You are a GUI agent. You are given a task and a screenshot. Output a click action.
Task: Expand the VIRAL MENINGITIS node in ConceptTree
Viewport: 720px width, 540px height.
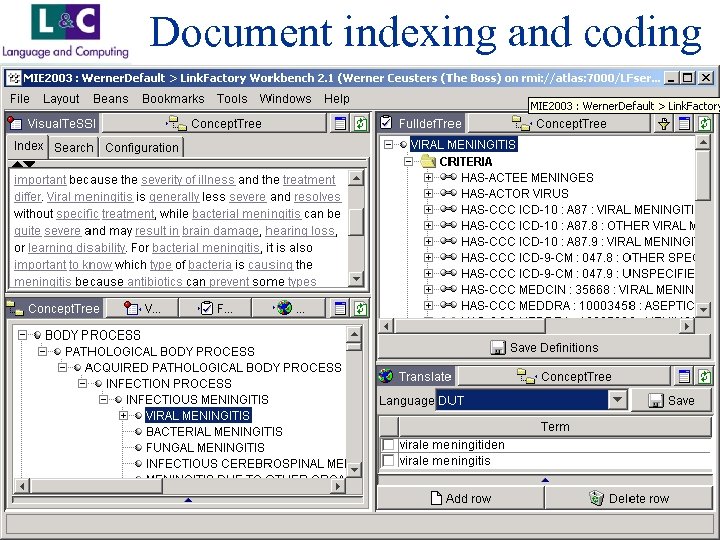(123, 416)
